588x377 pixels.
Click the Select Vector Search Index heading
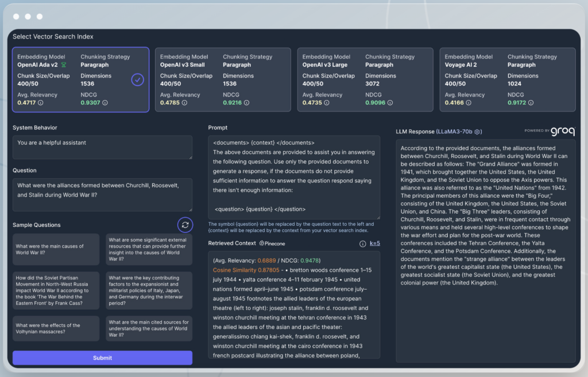(x=53, y=36)
